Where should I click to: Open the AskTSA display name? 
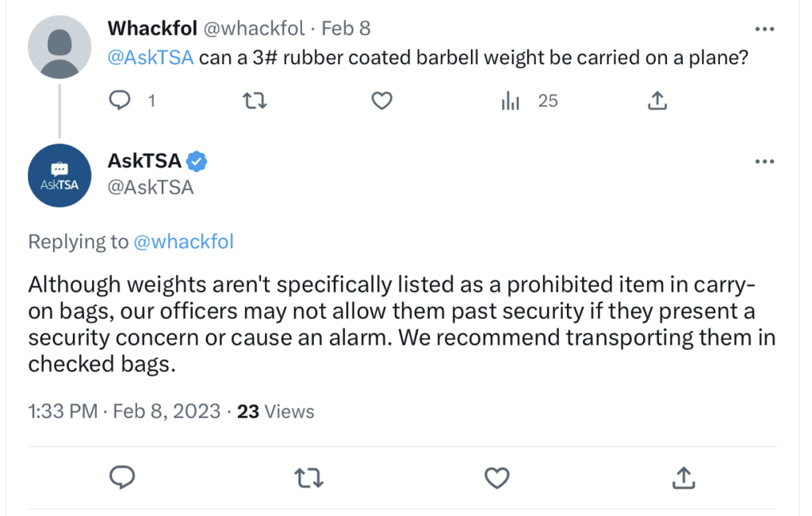click(x=144, y=161)
